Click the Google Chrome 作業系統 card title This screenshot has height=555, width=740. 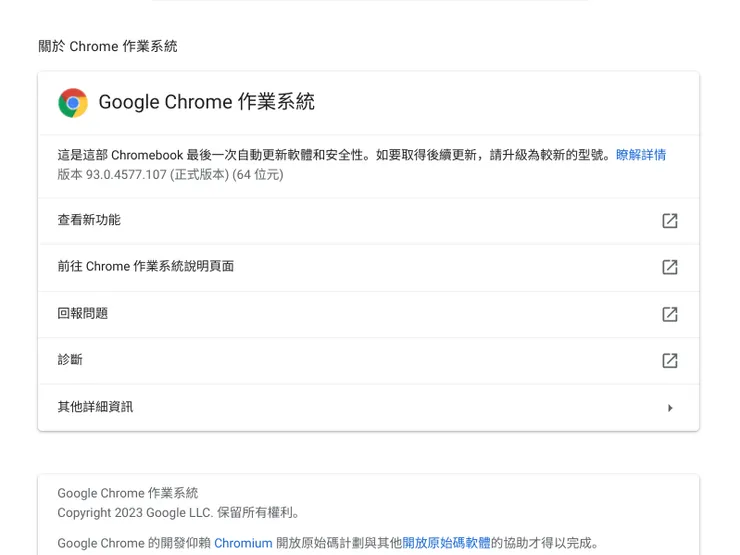[206, 102]
